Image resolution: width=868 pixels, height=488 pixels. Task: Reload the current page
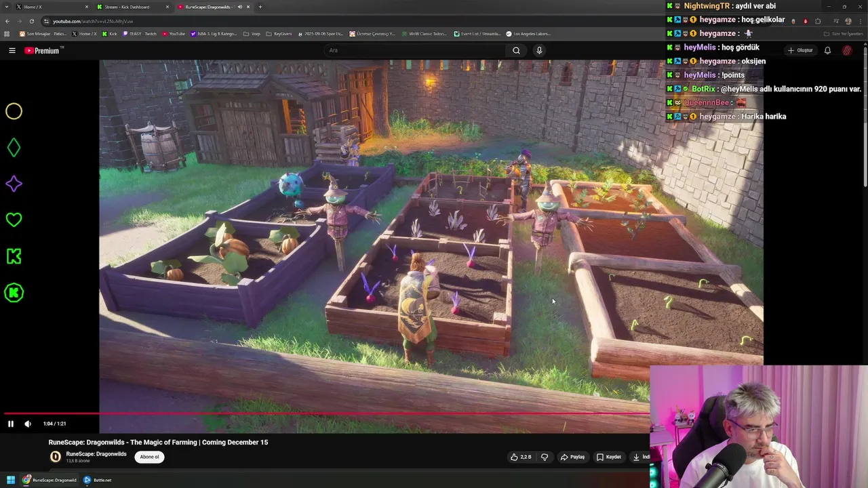tap(31, 21)
